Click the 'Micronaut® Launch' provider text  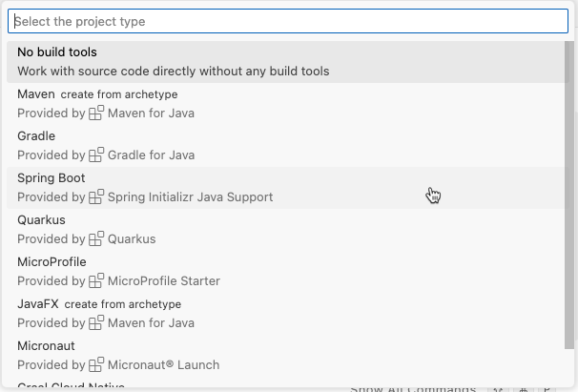coord(163,365)
